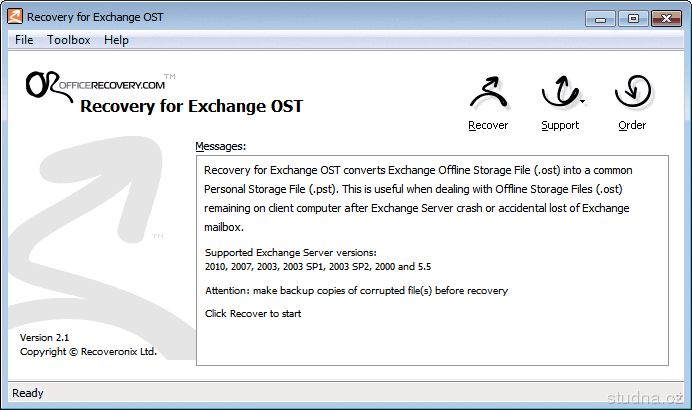Image resolution: width=692 pixels, height=410 pixels.
Task: Open the Support dropdown arrow
Action: [x=583, y=102]
